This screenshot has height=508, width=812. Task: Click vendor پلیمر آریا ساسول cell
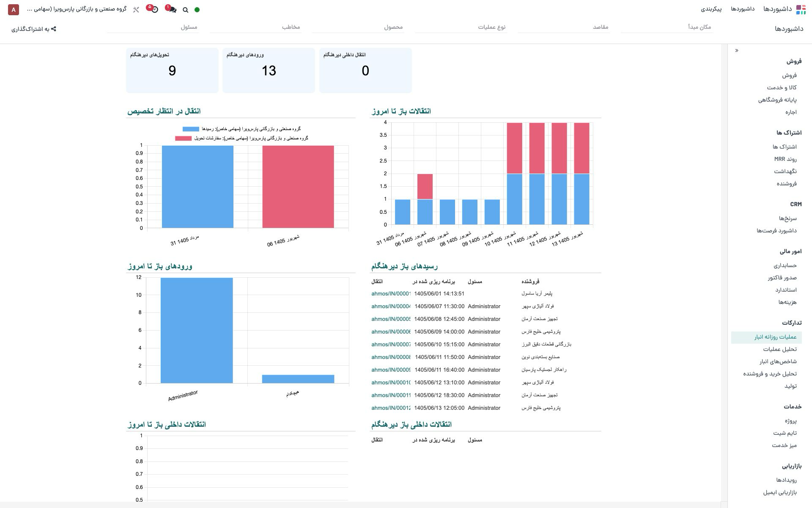(537, 293)
